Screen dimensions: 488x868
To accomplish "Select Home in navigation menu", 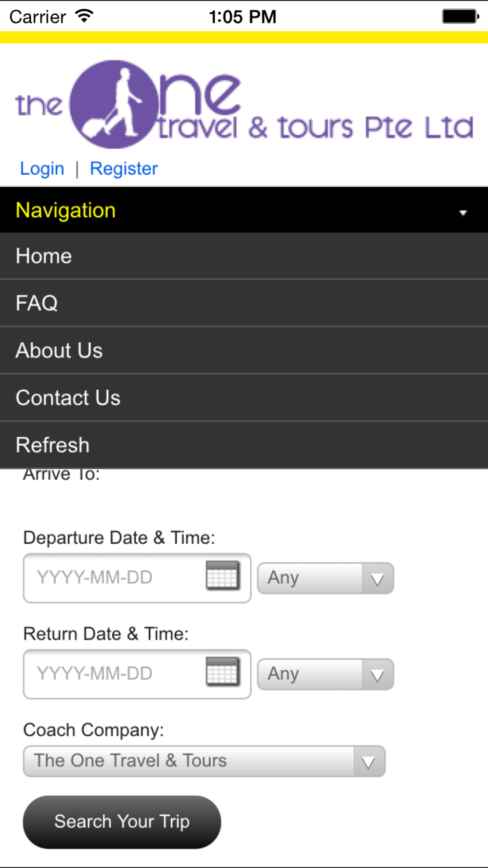I will click(x=244, y=256).
